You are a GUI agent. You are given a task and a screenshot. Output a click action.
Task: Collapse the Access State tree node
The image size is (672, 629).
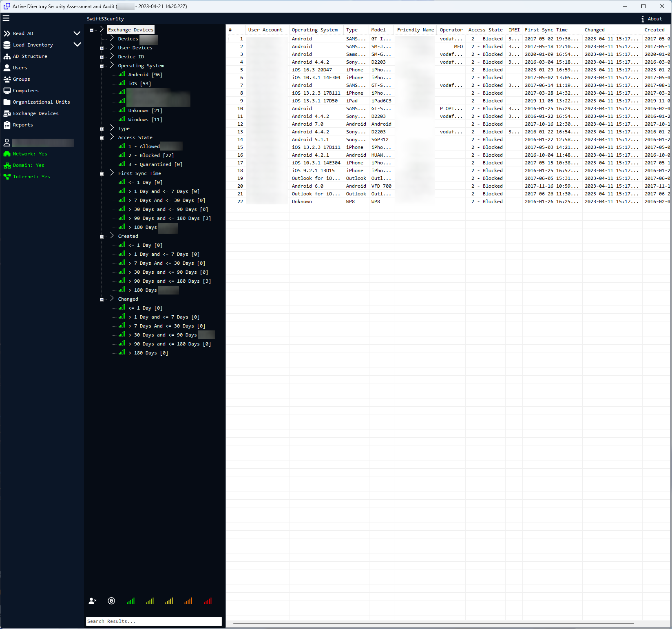pyautogui.click(x=102, y=138)
